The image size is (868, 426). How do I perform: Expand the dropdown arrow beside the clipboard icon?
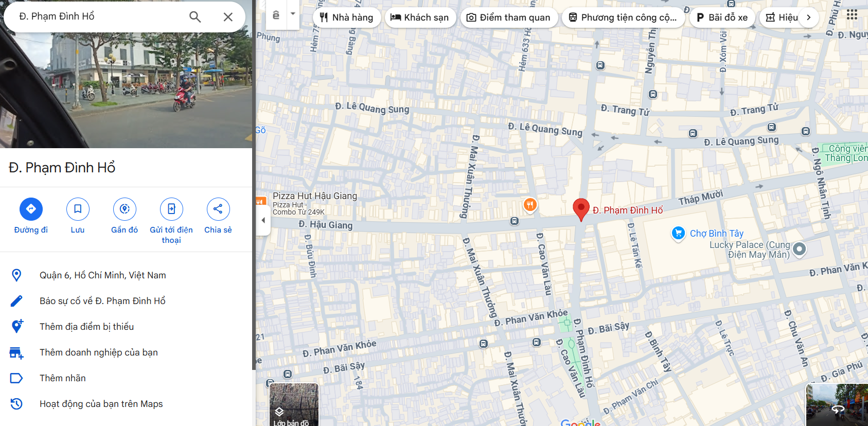293,14
